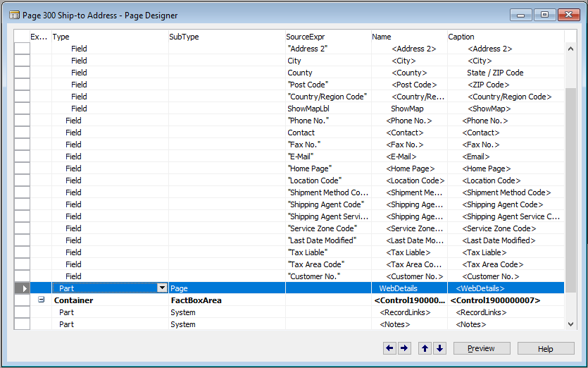Collapse the FactBoxArea Container node
Viewport: 588px width, 368px height.
[x=41, y=300]
